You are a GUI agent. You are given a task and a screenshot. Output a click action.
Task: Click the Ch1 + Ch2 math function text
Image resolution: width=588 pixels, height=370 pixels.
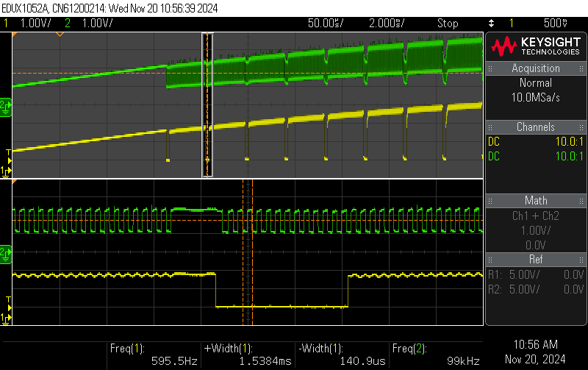click(536, 216)
